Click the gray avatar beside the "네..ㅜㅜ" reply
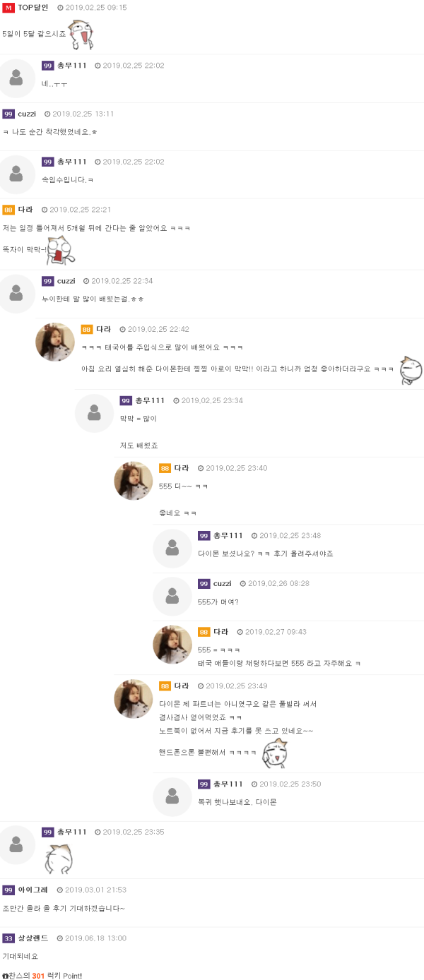 pos(16,78)
